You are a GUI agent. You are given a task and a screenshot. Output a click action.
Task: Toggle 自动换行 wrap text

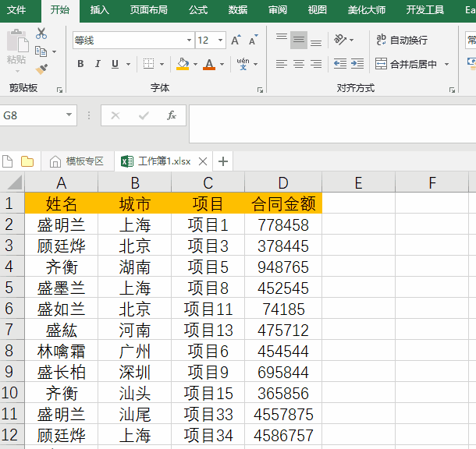[x=401, y=40]
